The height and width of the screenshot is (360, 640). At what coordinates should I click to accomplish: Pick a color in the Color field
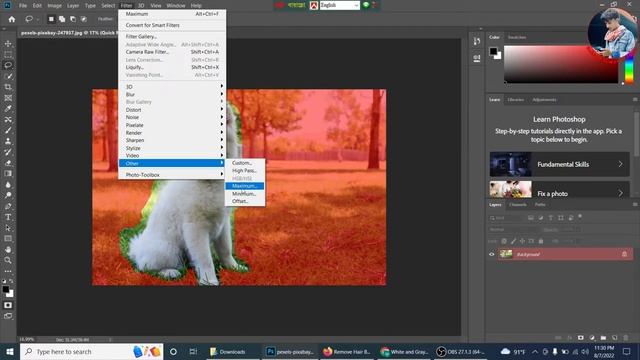click(561, 64)
